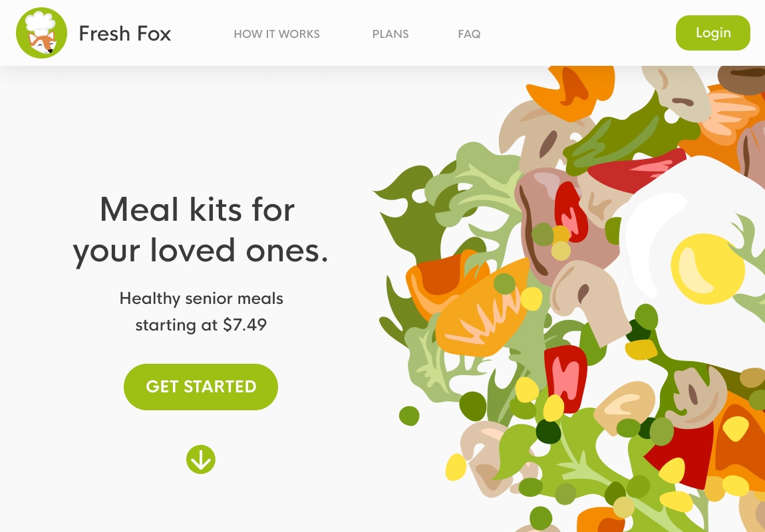Open the How It Works page
This screenshot has width=765, height=532.
277,34
